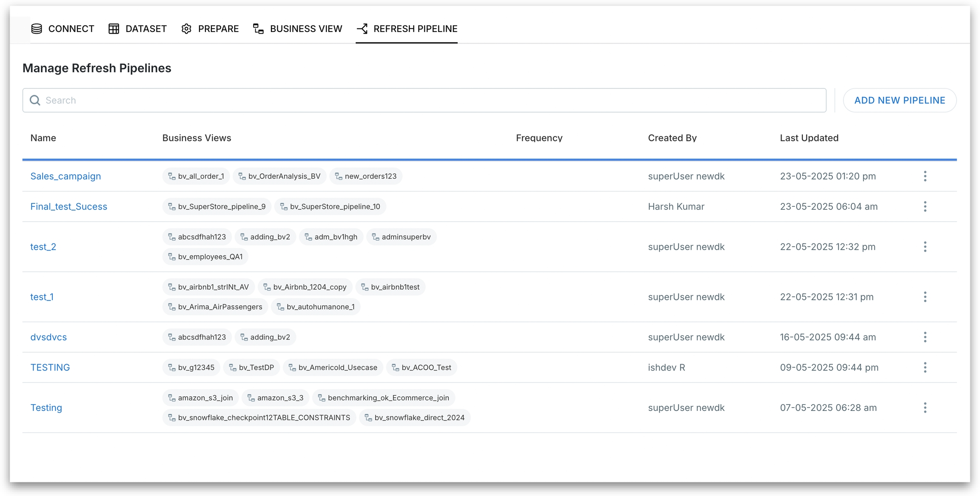Click the search magnifier icon
Screen dimensions: 980x496
coord(35,100)
